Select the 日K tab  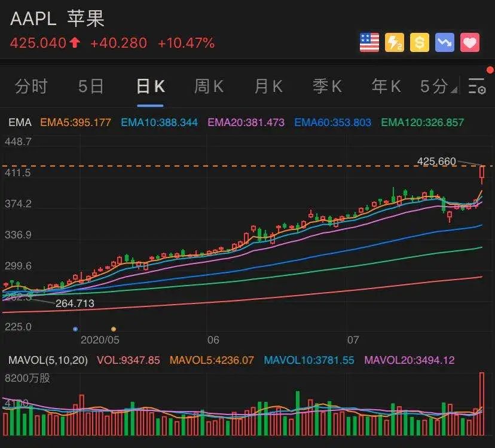point(150,86)
